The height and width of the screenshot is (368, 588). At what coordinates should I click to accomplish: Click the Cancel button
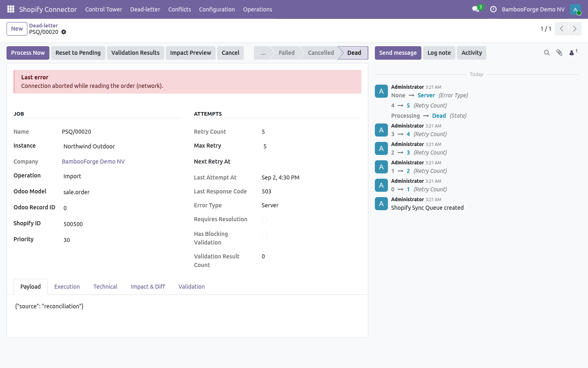tap(230, 53)
